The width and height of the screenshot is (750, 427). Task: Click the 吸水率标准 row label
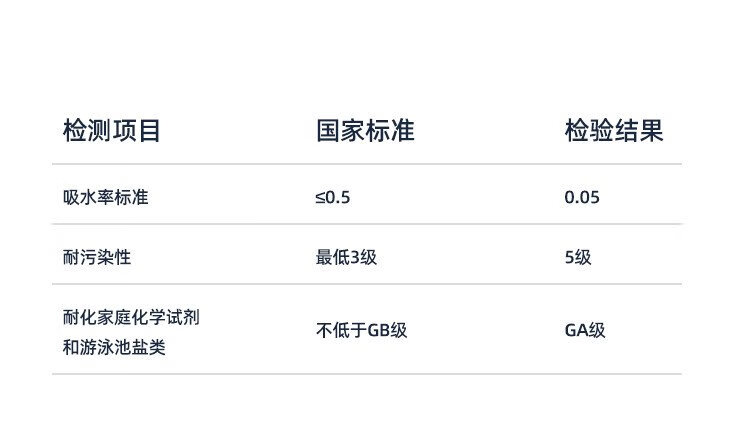tap(105, 197)
